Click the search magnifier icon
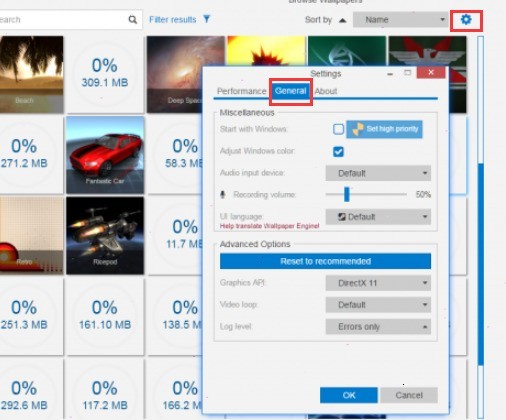 click(x=133, y=20)
